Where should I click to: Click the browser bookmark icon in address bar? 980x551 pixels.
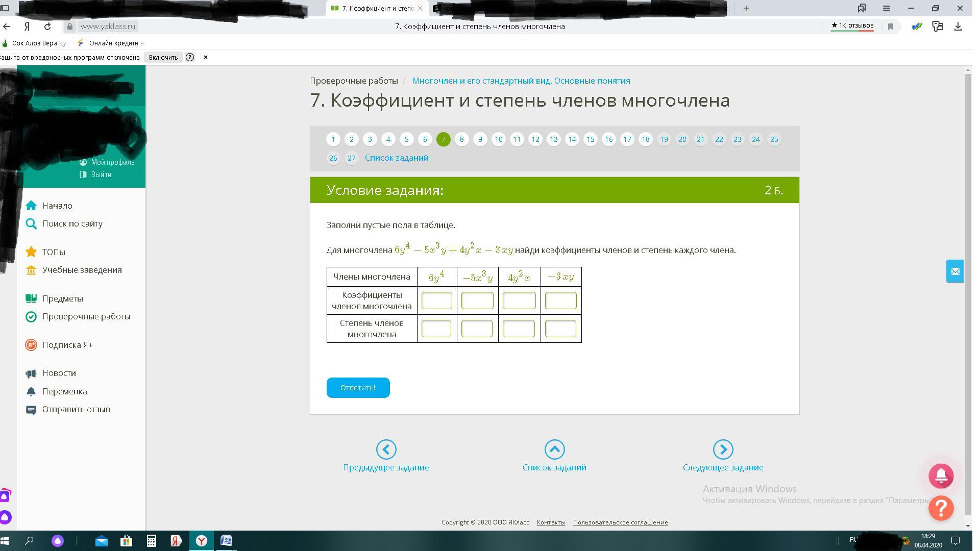tap(891, 27)
